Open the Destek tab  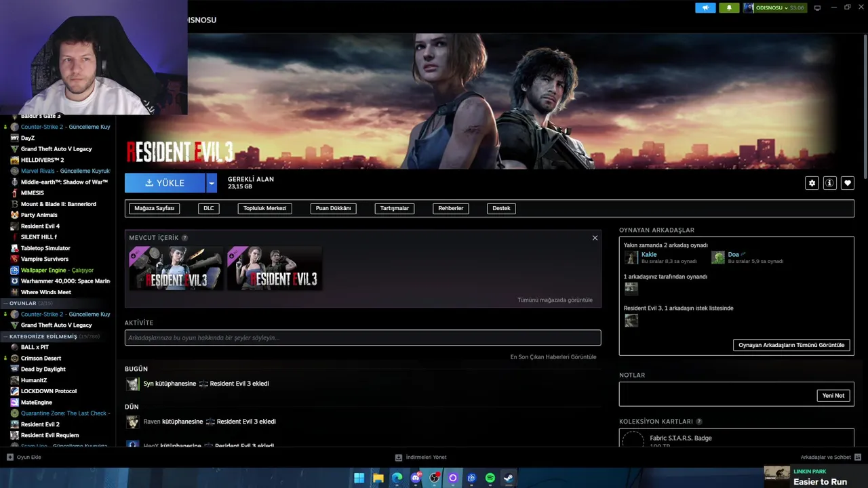click(501, 208)
